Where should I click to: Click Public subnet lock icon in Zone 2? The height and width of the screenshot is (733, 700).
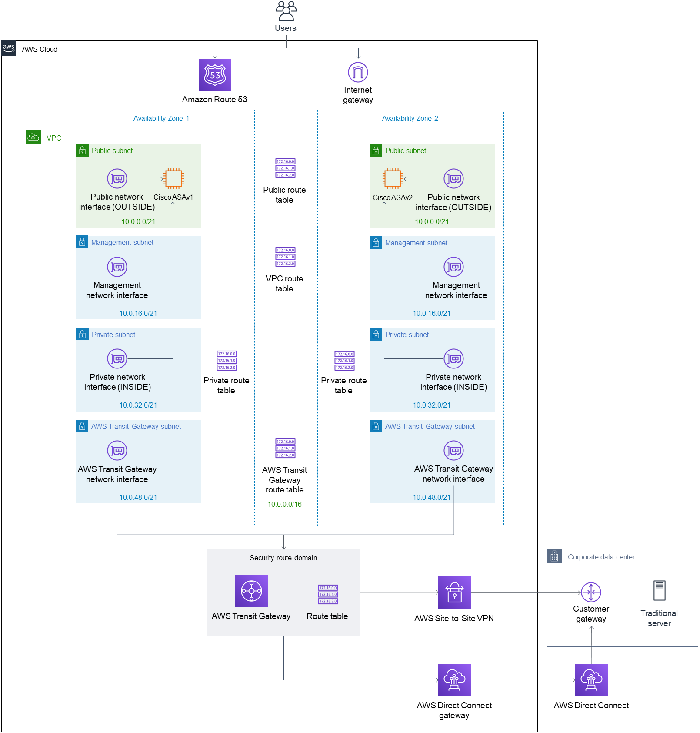(x=376, y=151)
